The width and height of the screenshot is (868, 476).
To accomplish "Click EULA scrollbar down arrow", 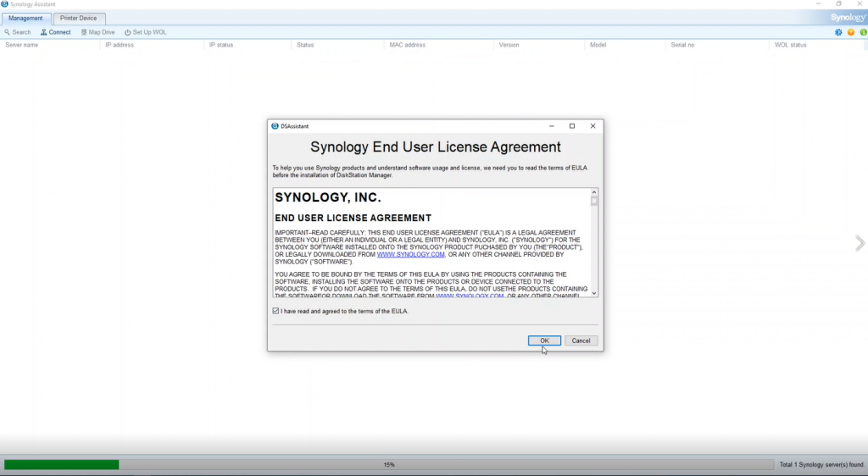I will click(594, 294).
